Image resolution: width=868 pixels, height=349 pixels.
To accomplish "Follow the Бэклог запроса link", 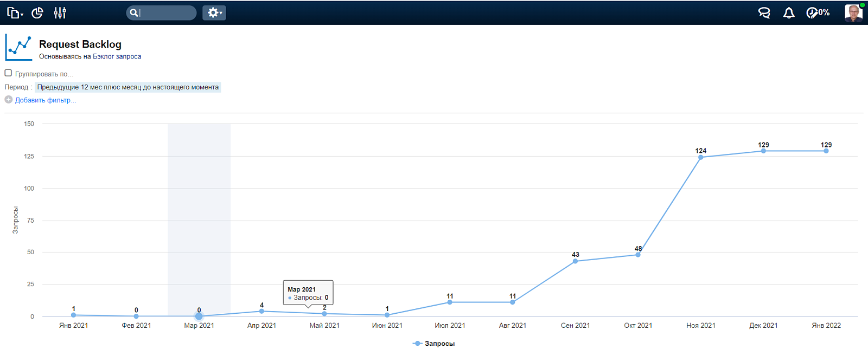I will (117, 56).
